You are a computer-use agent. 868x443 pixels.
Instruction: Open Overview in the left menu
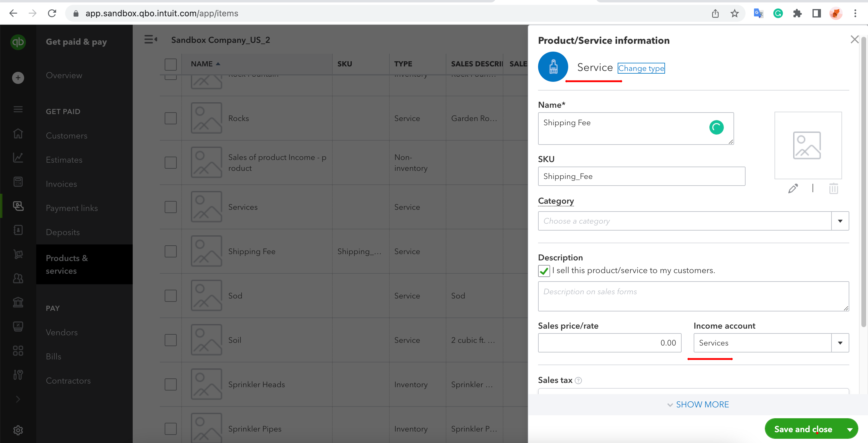point(64,75)
